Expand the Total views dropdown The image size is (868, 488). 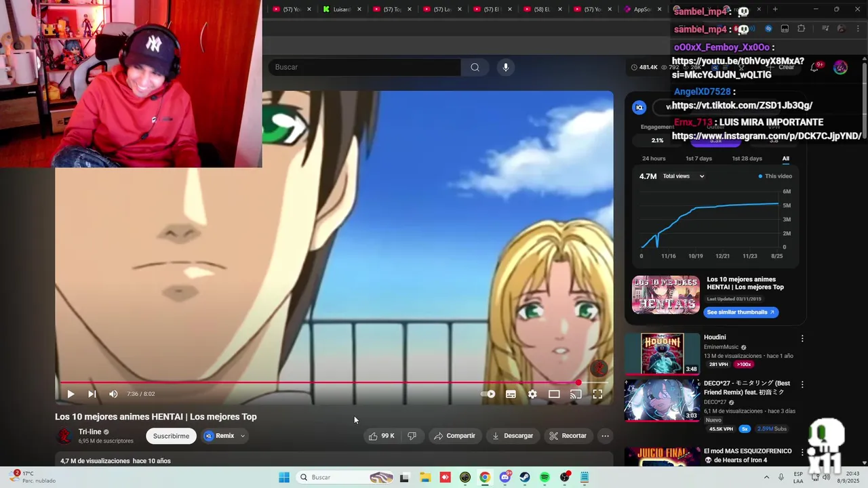684,176
